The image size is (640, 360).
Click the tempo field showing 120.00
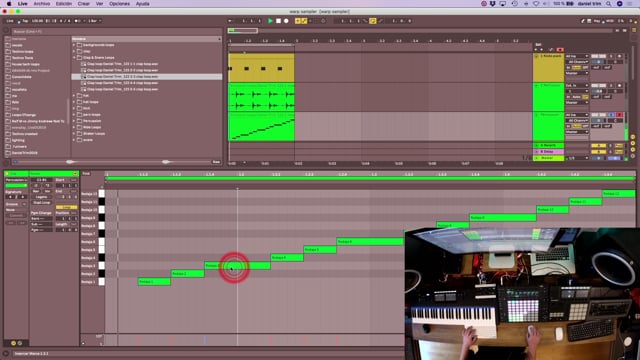click(37, 21)
